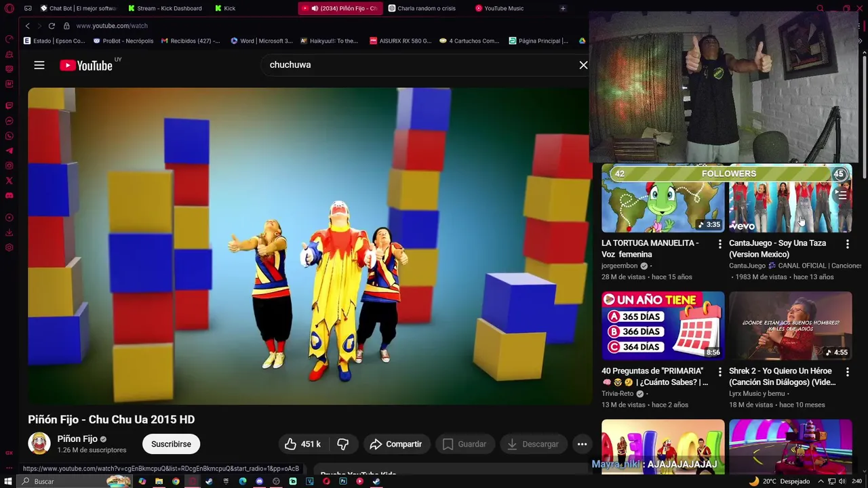The image size is (868, 488).
Task: Open the 4 Cartuchos Com bookmark
Action: point(469,41)
